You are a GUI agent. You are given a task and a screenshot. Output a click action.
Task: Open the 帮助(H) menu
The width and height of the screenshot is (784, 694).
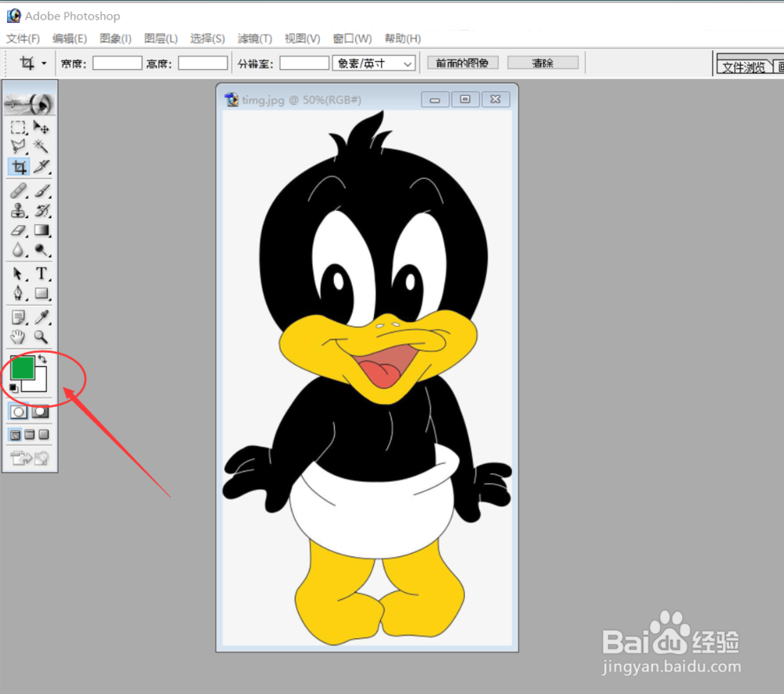(402, 38)
